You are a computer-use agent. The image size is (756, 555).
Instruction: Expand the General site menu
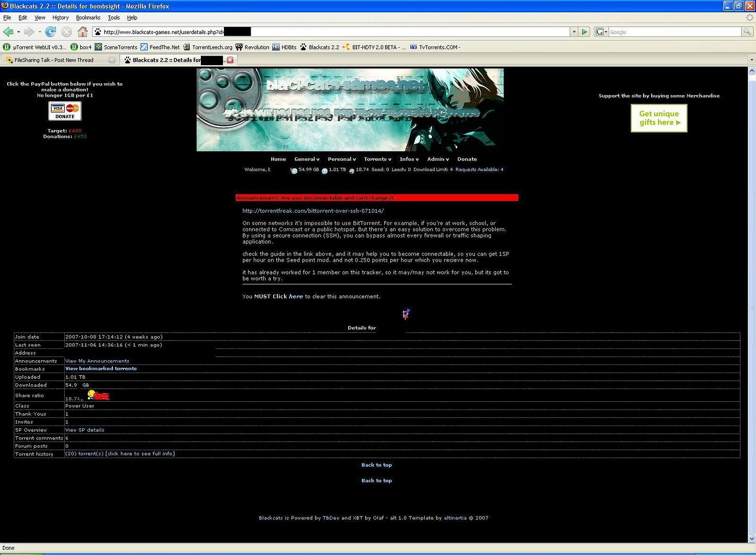[x=307, y=159]
